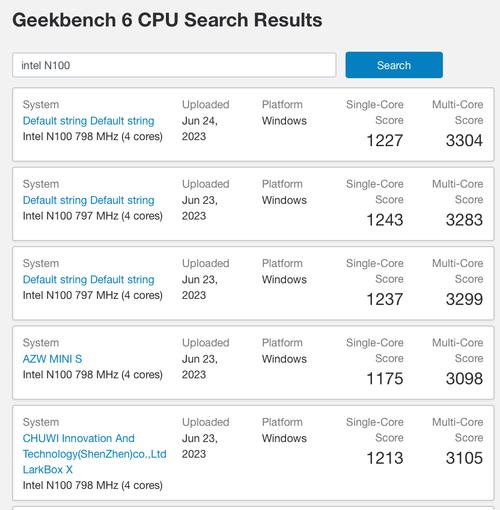The height and width of the screenshot is (510, 500).
Task: Click the 3283 multi-core score value
Action: tap(464, 220)
